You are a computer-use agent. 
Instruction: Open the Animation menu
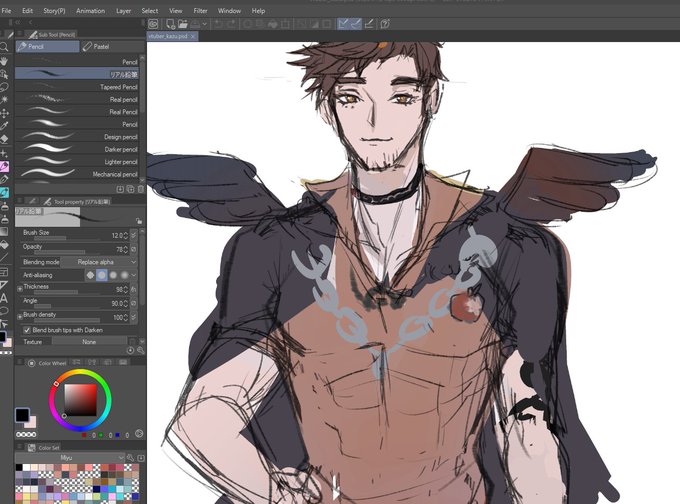coord(90,10)
